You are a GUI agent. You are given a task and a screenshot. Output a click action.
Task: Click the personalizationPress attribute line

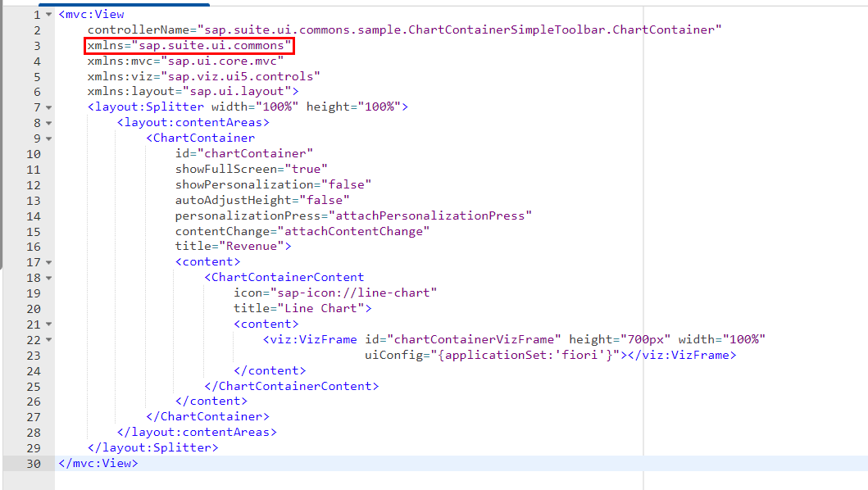(353, 216)
